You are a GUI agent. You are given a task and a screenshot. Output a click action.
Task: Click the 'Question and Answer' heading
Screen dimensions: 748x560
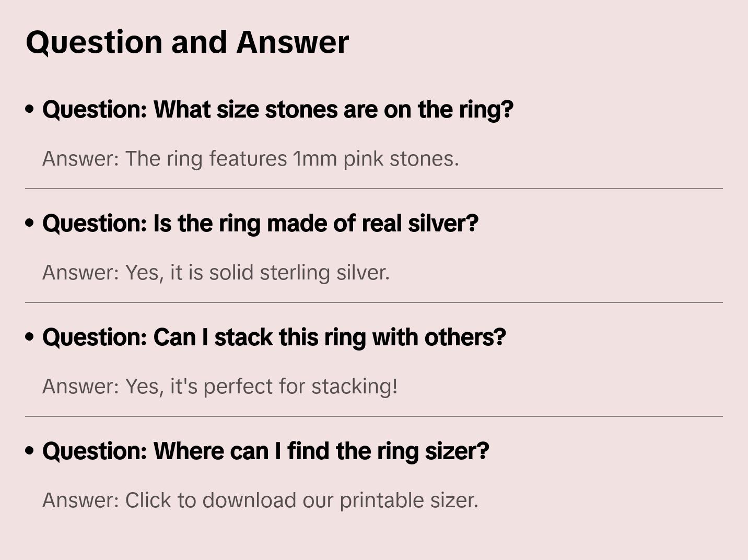coord(187,42)
